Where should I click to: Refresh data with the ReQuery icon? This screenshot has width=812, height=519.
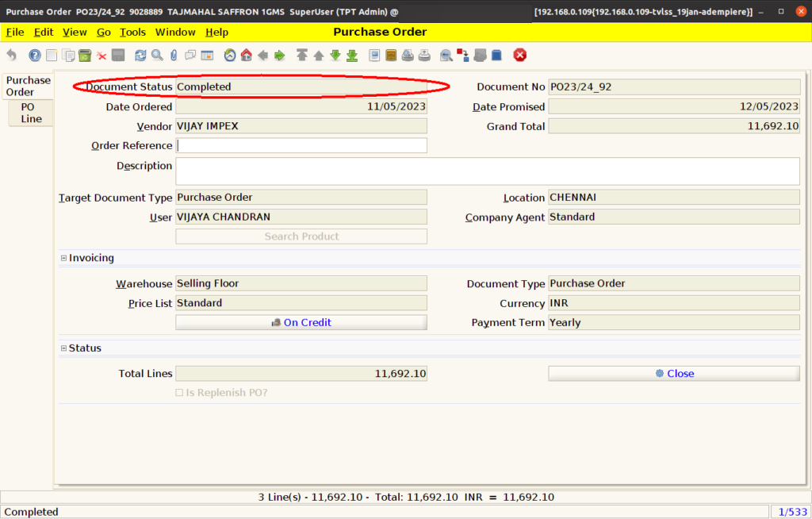140,55
